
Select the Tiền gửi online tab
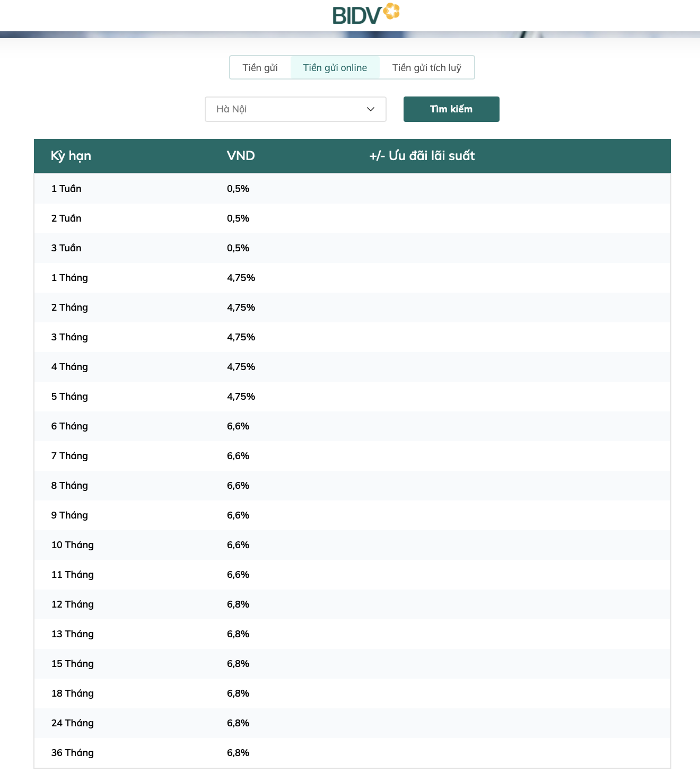click(x=335, y=68)
